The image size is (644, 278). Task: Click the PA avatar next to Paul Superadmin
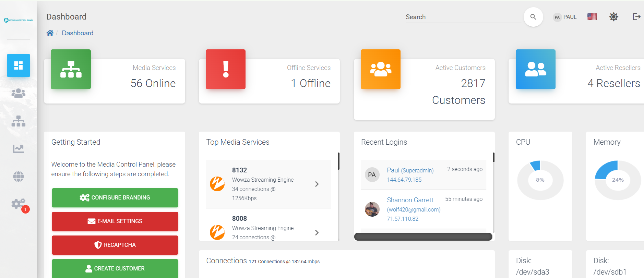tap(372, 175)
